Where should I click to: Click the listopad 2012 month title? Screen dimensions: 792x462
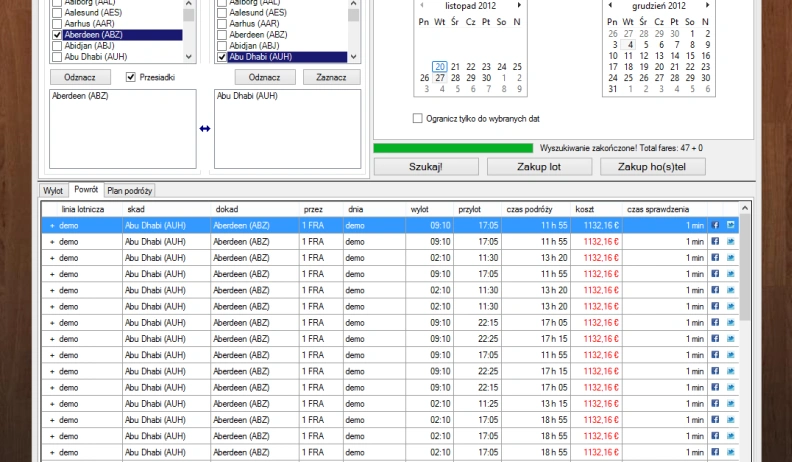click(x=470, y=6)
